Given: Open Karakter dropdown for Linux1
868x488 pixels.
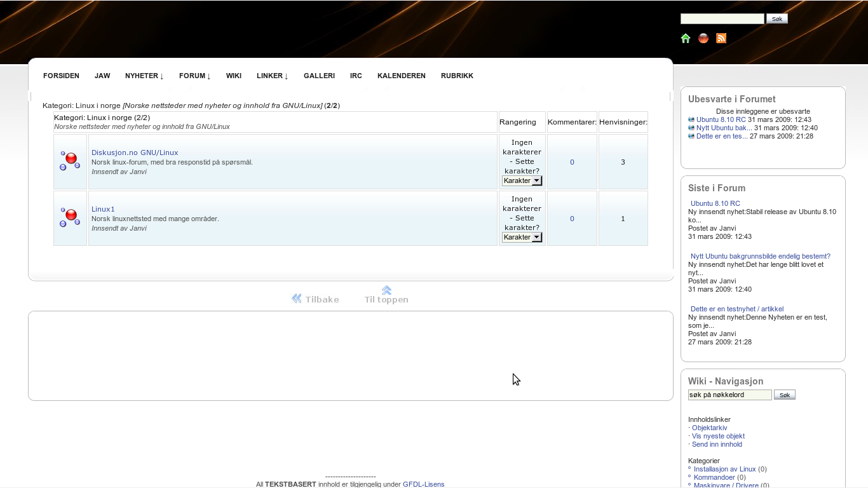Looking at the screenshot, I should point(522,237).
